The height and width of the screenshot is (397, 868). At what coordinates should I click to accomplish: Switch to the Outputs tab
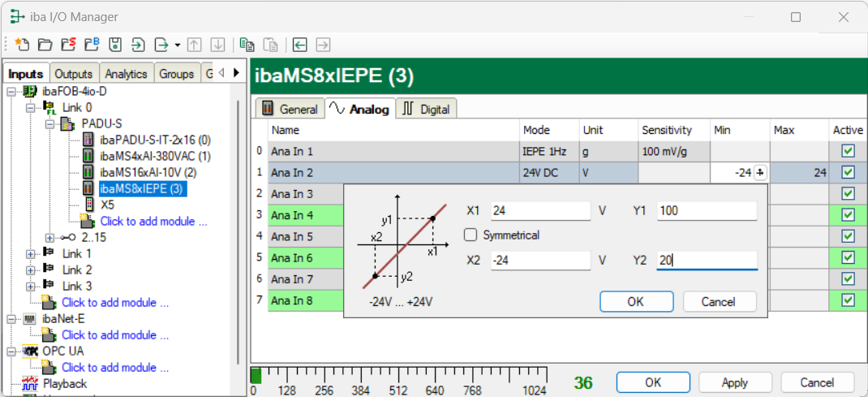tap(74, 74)
